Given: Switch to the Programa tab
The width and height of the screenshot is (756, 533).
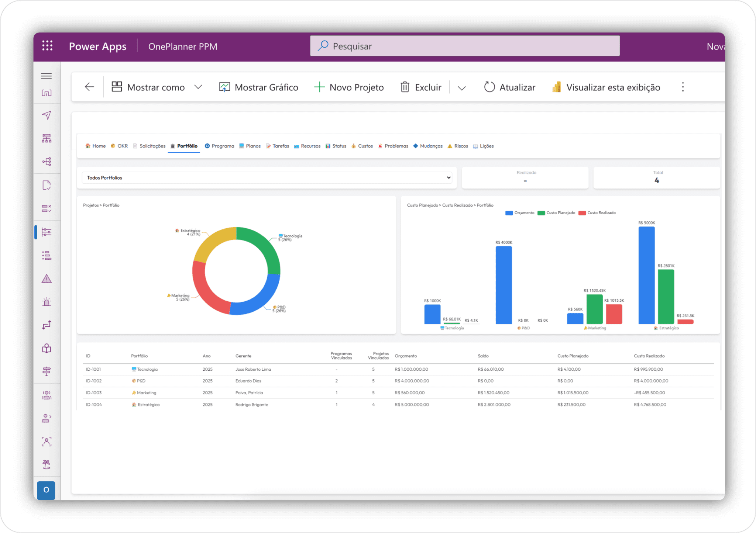Looking at the screenshot, I should (222, 146).
